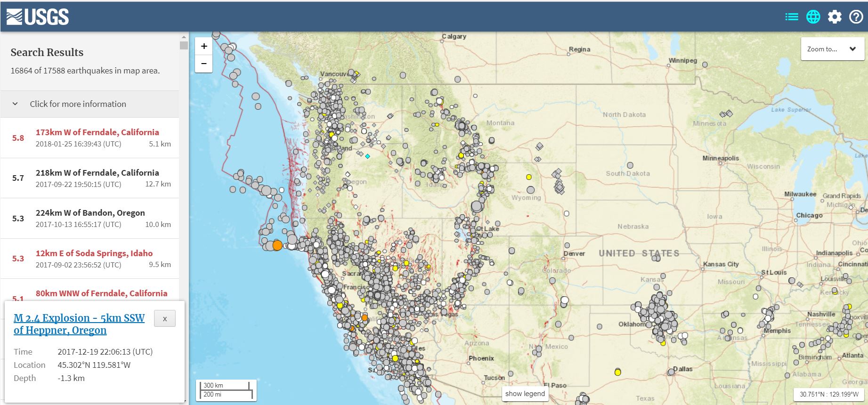Viewport: 868px width, 405px height.
Task: Click the USGS logo
Action: [x=38, y=17]
